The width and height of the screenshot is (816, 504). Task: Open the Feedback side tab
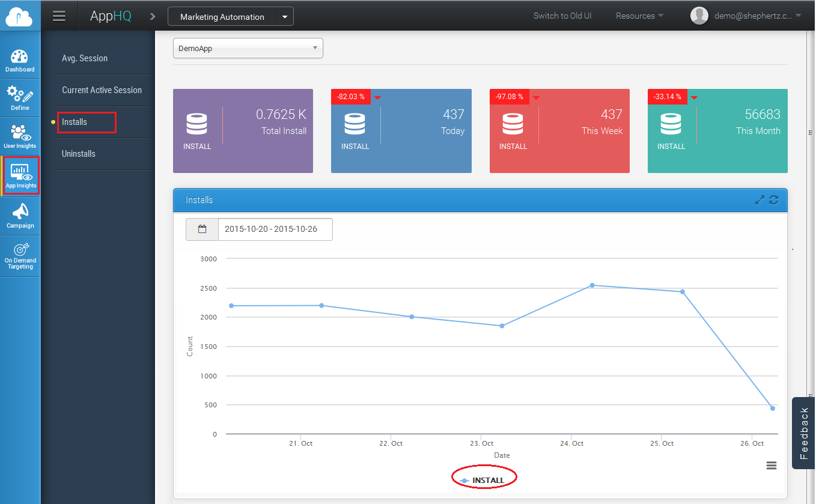tap(804, 433)
